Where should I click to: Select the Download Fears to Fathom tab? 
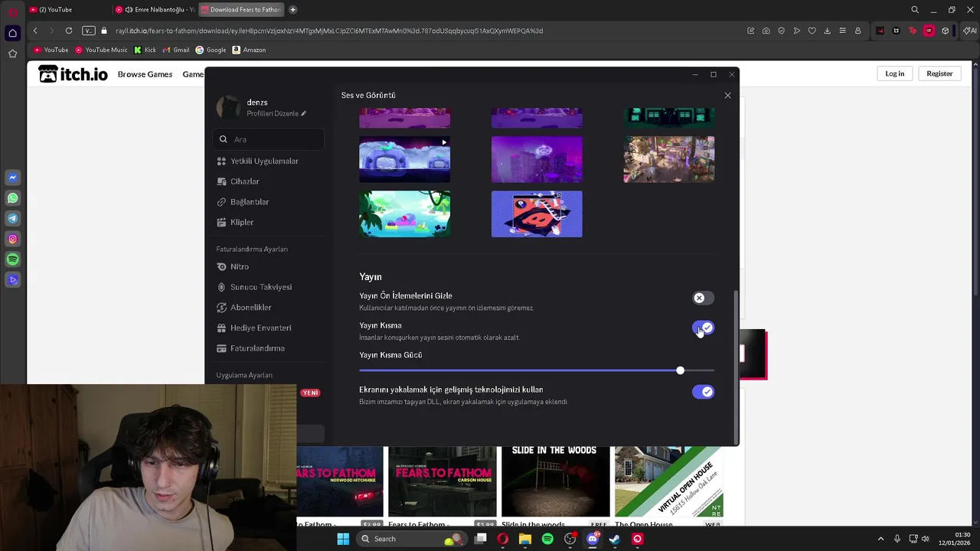[x=240, y=9]
